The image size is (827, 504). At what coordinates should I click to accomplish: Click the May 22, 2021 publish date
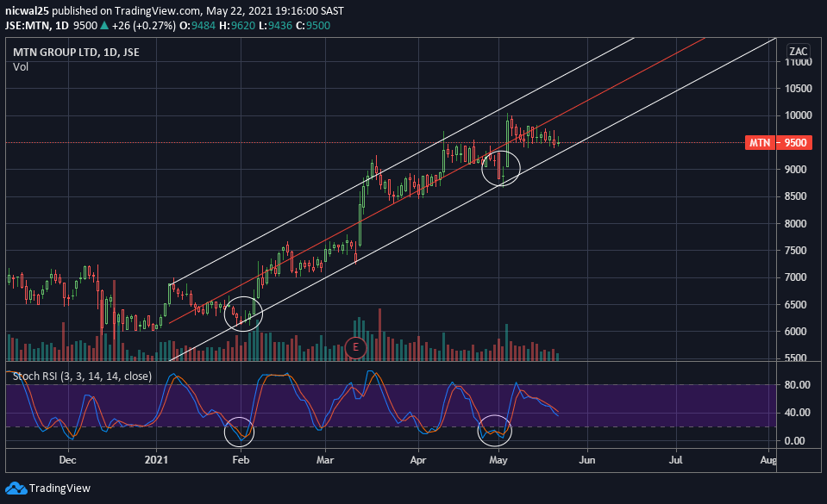coord(240,10)
